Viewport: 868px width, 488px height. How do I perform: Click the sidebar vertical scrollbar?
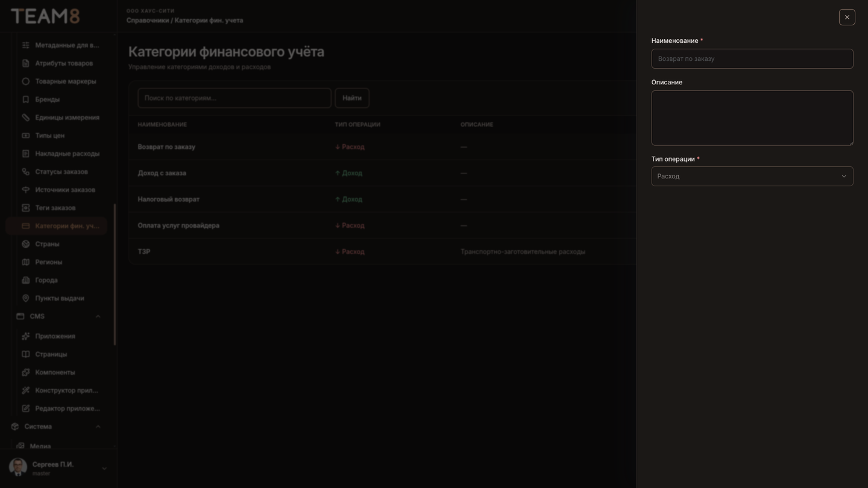[x=115, y=274]
